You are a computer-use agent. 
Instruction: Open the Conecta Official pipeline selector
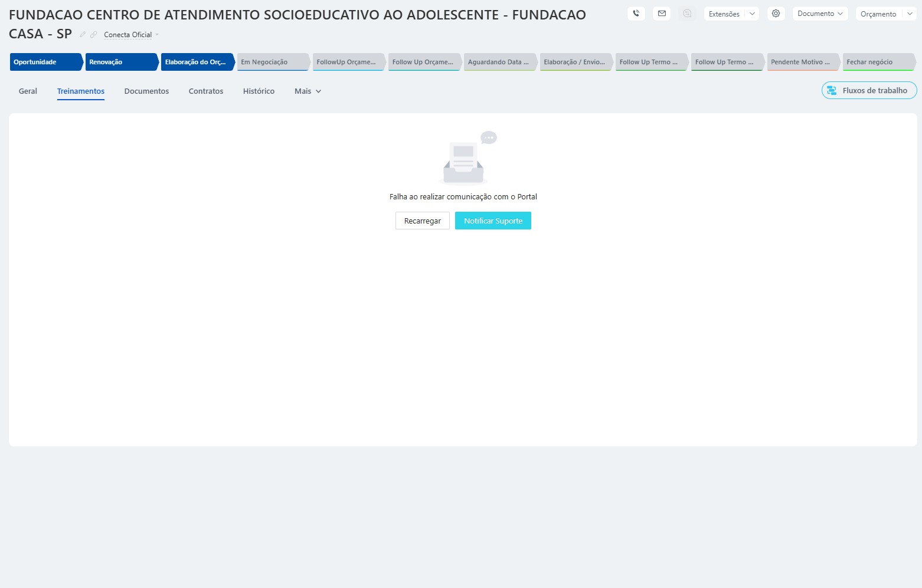[x=131, y=35]
